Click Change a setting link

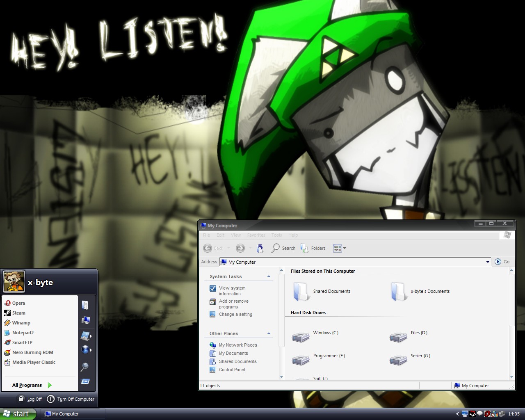pyautogui.click(x=235, y=314)
